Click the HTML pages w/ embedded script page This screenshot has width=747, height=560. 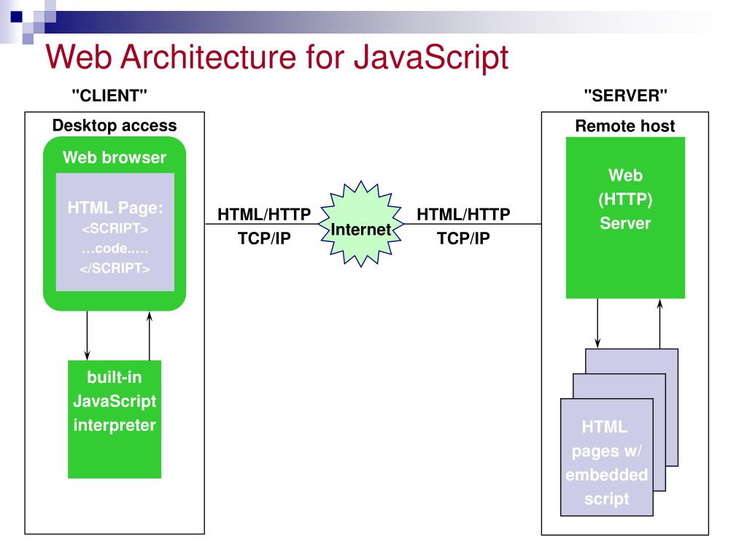[x=606, y=457]
